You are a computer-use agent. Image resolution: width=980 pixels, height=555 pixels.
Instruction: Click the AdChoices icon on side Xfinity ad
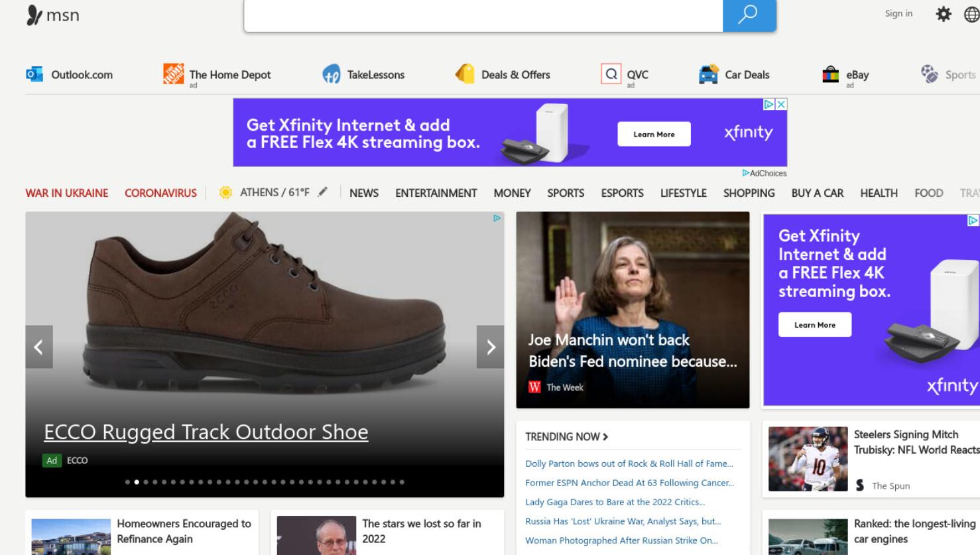point(973,220)
